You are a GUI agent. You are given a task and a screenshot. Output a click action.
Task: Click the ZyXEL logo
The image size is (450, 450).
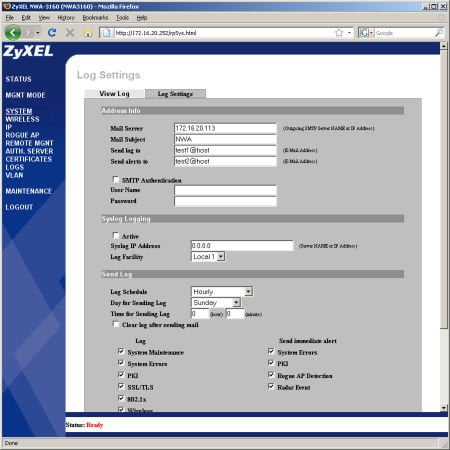[28, 51]
